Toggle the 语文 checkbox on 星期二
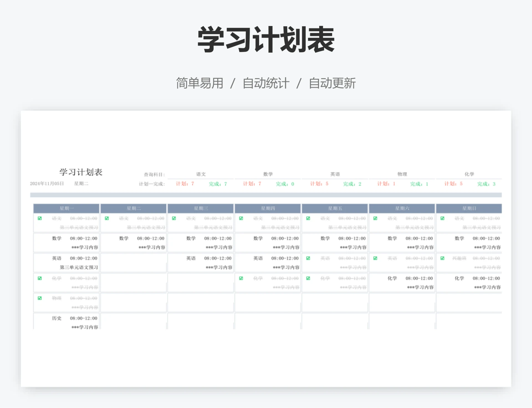 pos(107,218)
